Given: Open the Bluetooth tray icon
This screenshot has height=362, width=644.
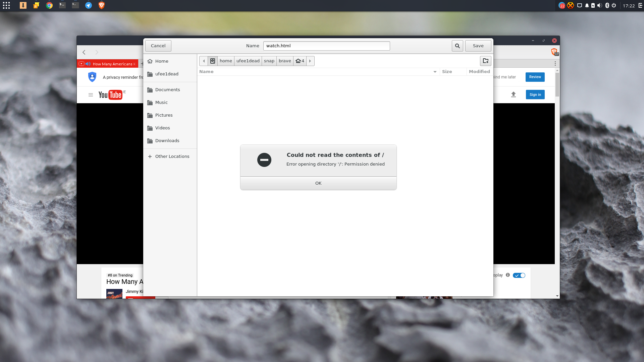Looking at the screenshot, I should tap(607, 5).
